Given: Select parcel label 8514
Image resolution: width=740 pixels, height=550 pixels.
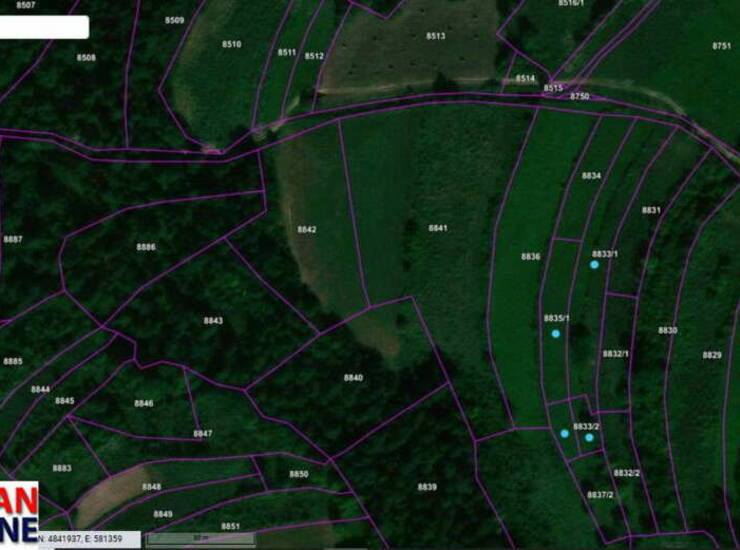Looking at the screenshot, I should coord(525,78).
